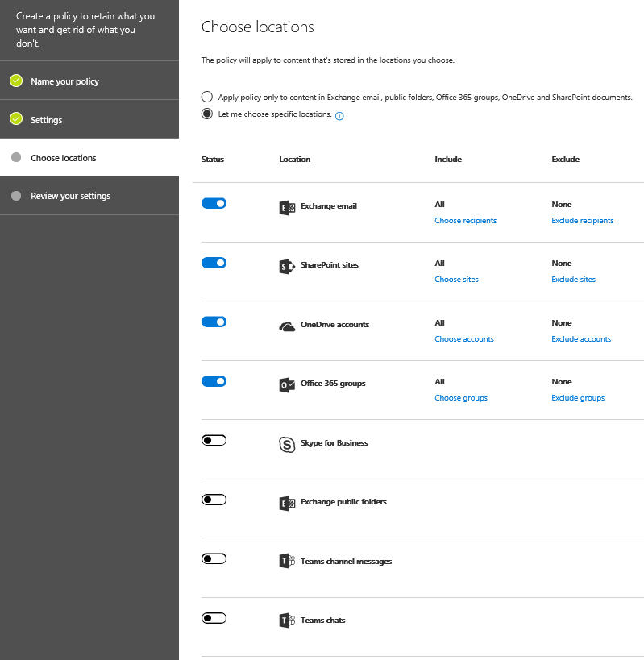The height and width of the screenshot is (660, 644).
Task: Enable the Exchange public folders toggle
Action: (214, 500)
